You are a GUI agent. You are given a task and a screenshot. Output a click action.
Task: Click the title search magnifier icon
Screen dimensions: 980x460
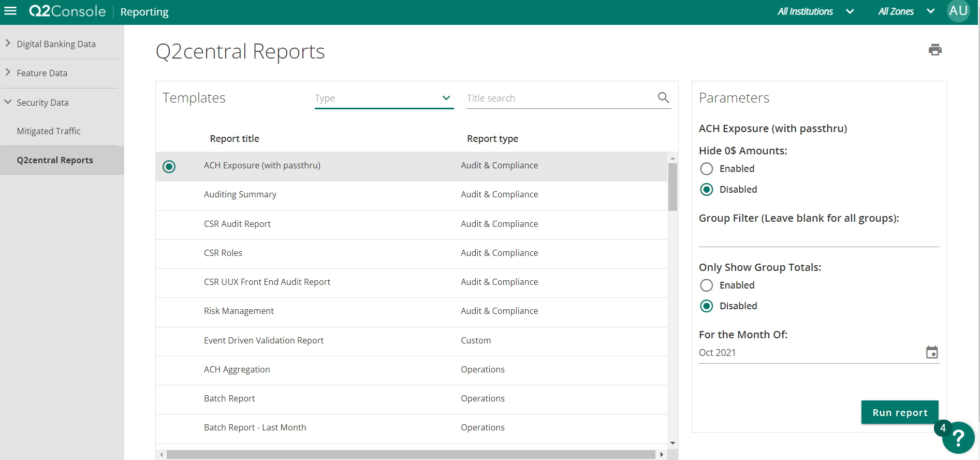663,97
